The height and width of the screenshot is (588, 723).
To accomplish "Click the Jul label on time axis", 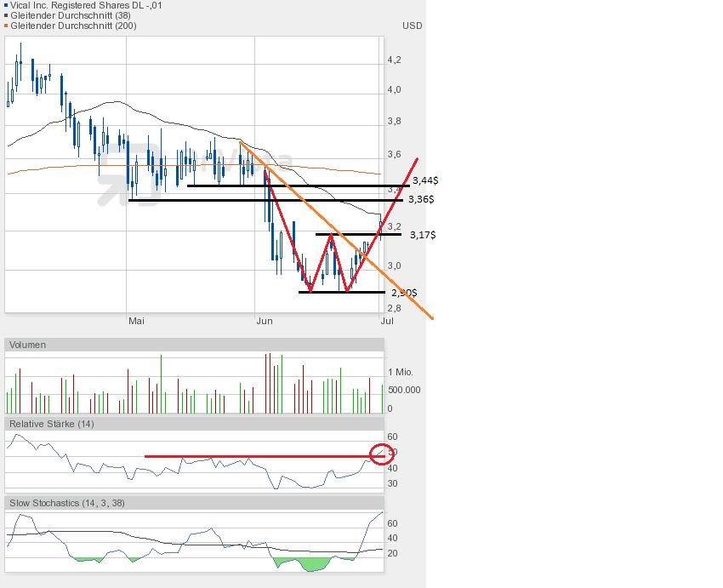I will pyautogui.click(x=384, y=321).
